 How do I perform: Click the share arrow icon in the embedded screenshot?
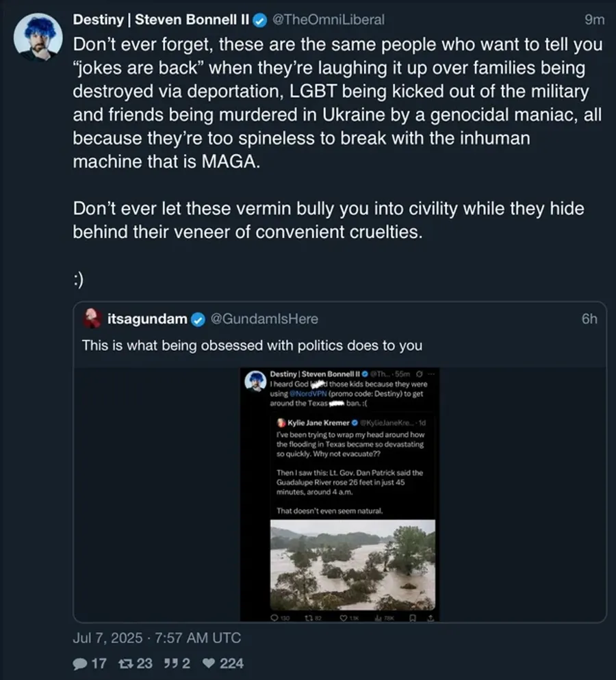431,617
